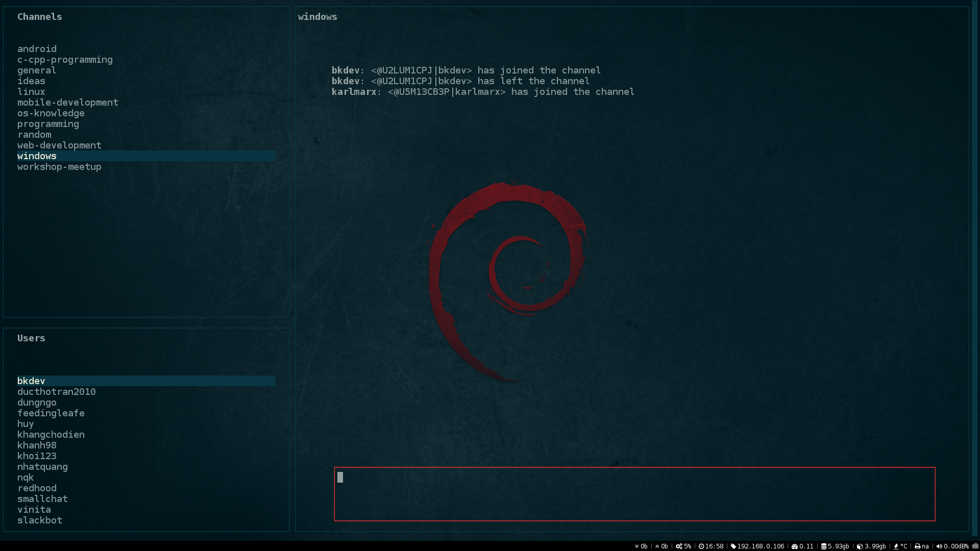The image size is (980, 551).
Task: Open the c-cpp-programming channel
Action: click(x=65, y=60)
